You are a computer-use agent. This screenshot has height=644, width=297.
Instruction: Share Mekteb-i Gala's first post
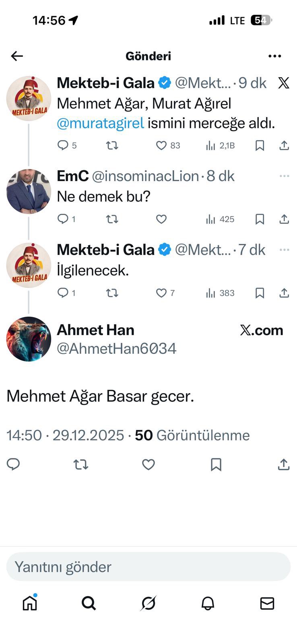(x=284, y=146)
